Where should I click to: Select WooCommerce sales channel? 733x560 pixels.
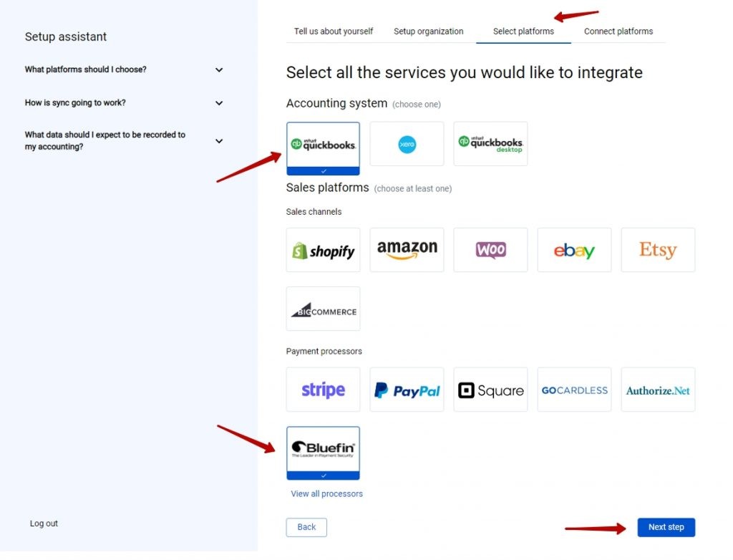[490, 250]
